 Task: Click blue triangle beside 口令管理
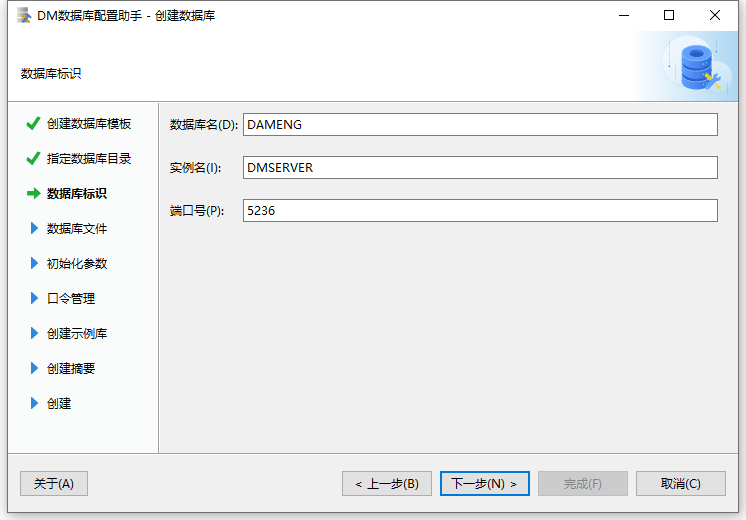[34, 298]
